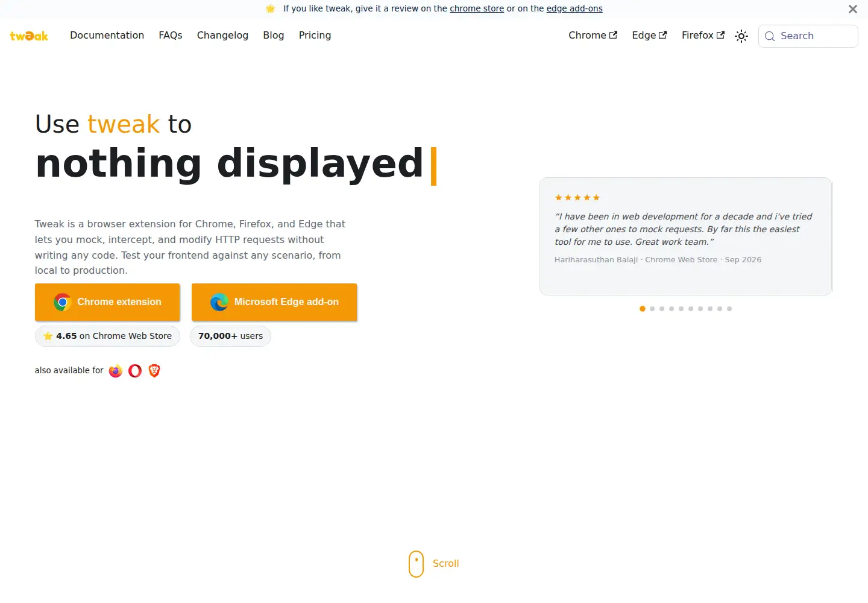Click the Firefox browser icon under also available
Image resolution: width=868 pixels, height=603 pixels.
116,371
